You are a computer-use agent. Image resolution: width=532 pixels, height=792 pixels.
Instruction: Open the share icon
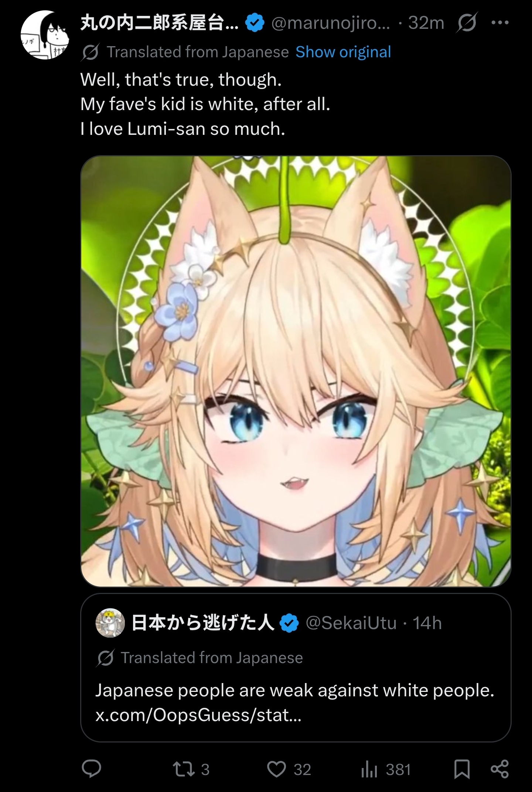click(500, 769)
